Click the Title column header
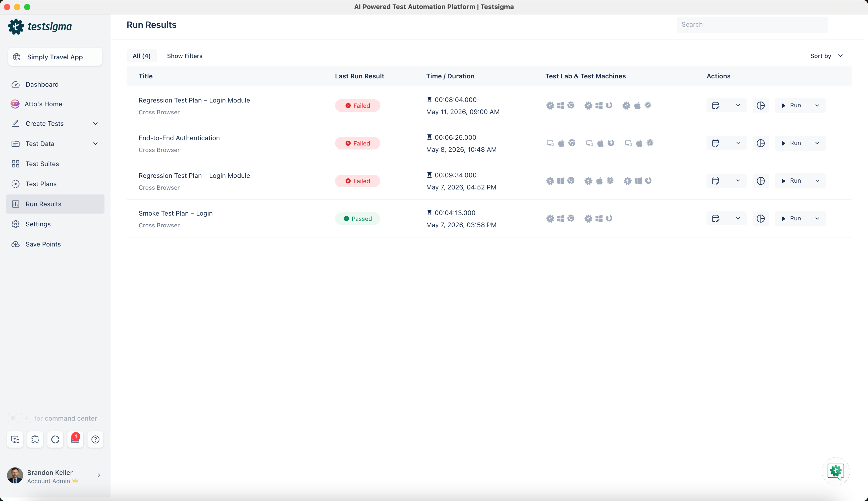 145,76
